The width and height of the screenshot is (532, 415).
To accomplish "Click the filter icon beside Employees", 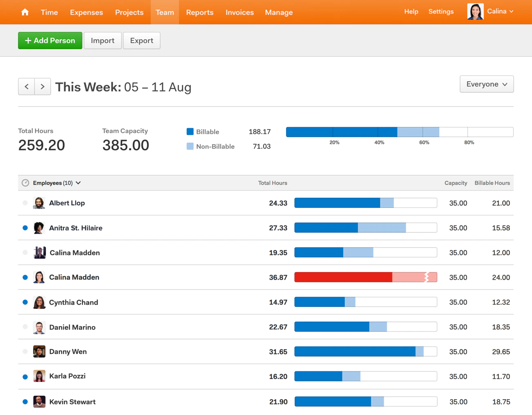I will click(25, 183).
